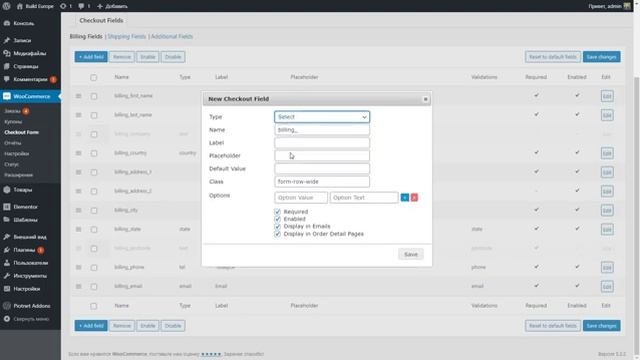Viewport: 640px width, 360px height.
Task: Switch to Shipping Fields tab
Action: pyautogui.click(x=127, y=36)
